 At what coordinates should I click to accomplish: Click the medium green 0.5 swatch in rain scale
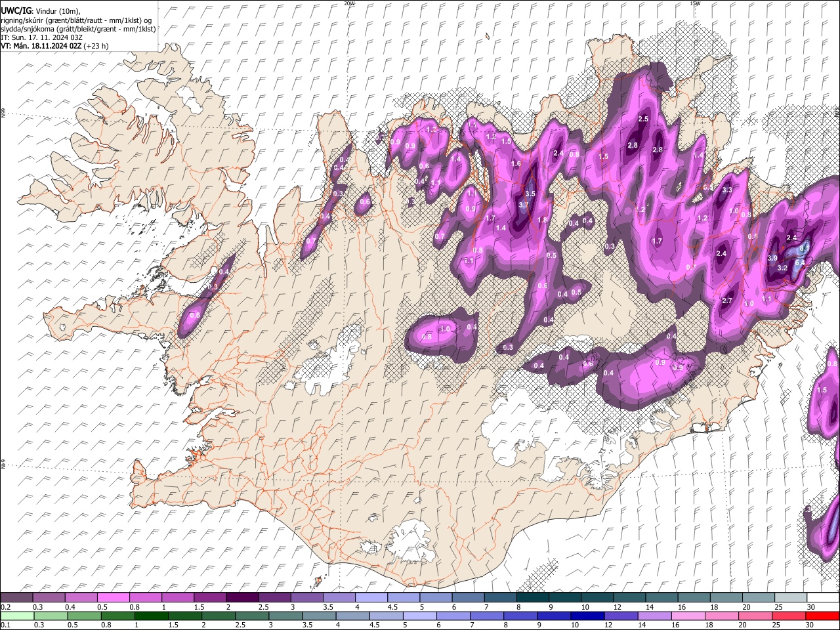[83, 616]
